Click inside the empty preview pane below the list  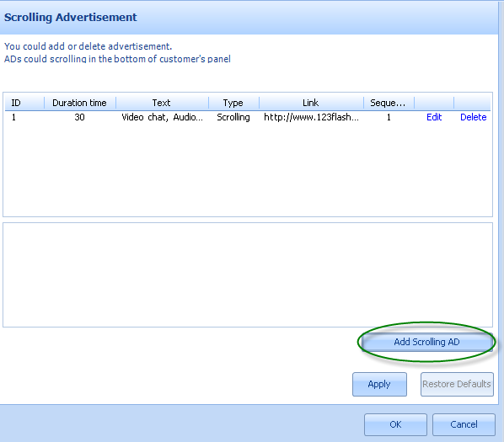click(x=248, y=274)
